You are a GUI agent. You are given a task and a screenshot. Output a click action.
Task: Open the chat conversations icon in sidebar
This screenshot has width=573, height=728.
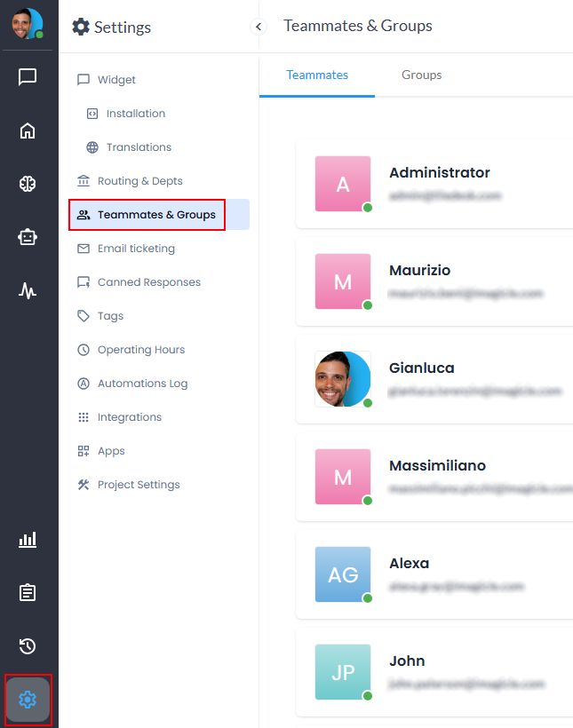(x=28, y=77)
